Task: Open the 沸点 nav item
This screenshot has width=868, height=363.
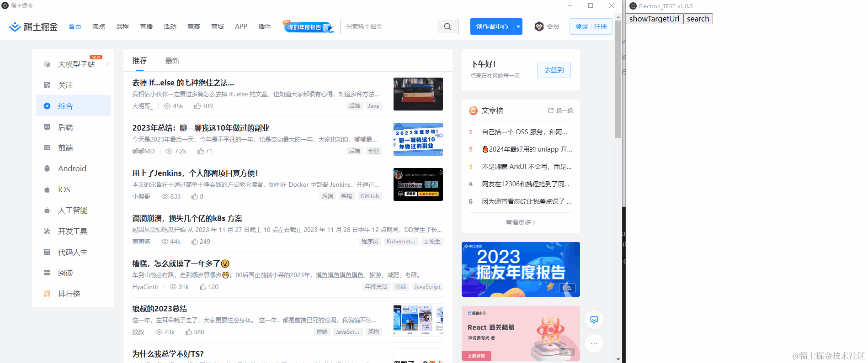Action: pos(99,26)
